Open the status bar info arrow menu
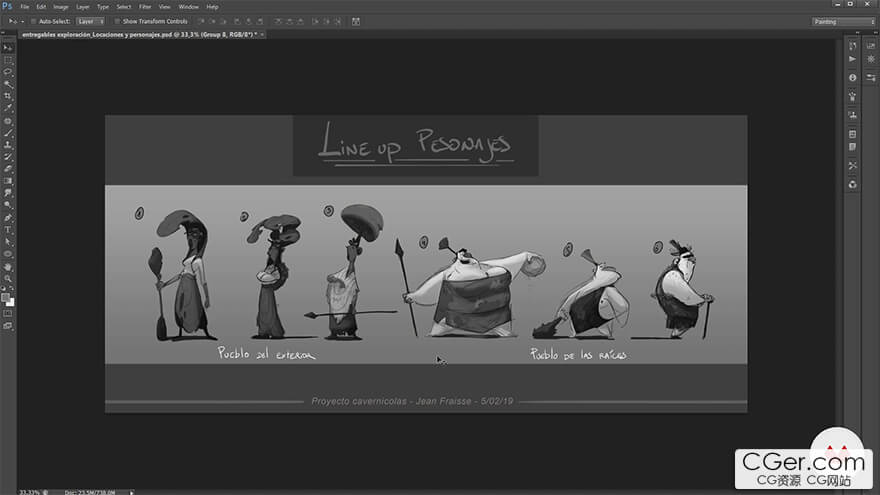Viewport: 880px width, 495px height. 131,492
